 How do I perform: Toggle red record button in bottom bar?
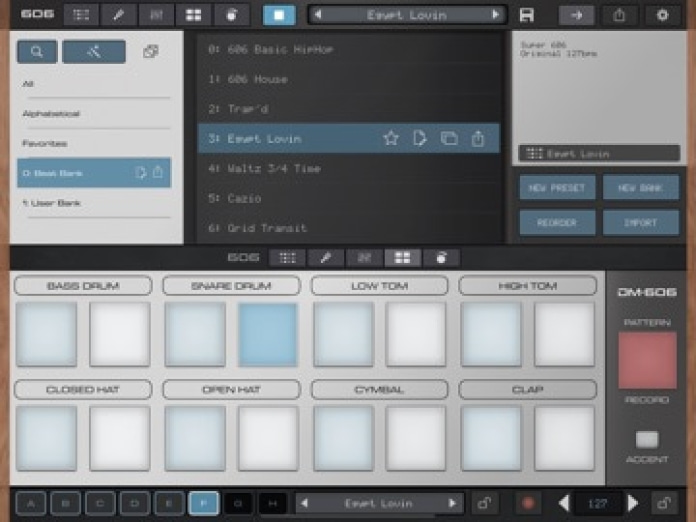[x=528, y=503]
